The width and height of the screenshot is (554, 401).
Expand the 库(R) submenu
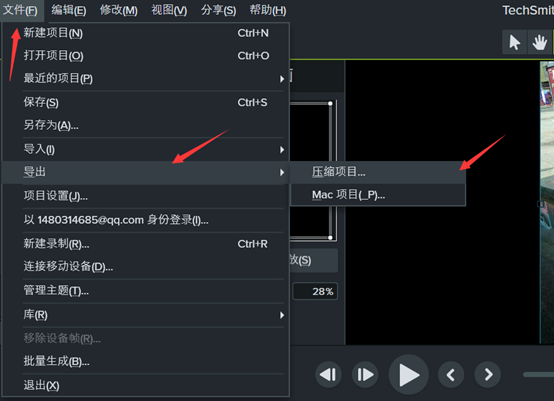tap(146, 315)
